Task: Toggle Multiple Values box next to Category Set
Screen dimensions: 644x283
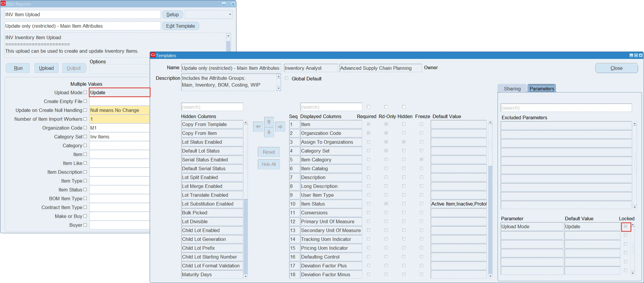Action: point(85,137)
